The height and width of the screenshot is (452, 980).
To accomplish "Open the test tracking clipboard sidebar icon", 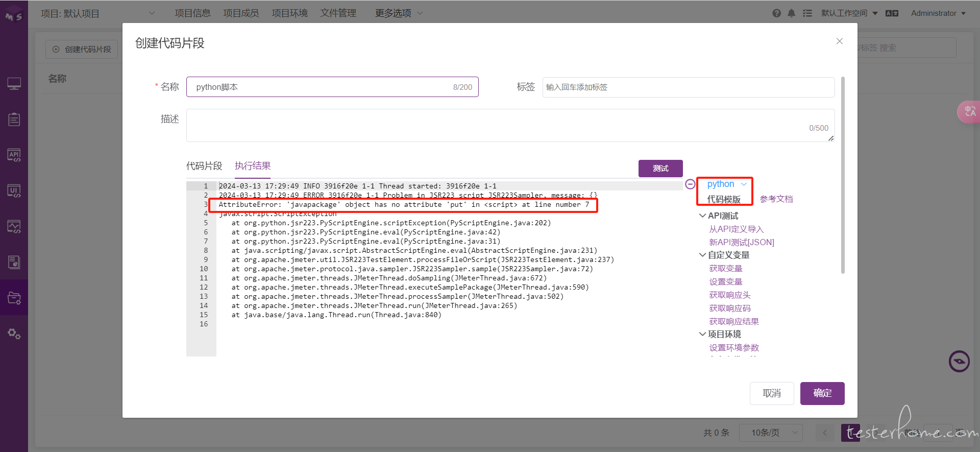I will (14, 120).
